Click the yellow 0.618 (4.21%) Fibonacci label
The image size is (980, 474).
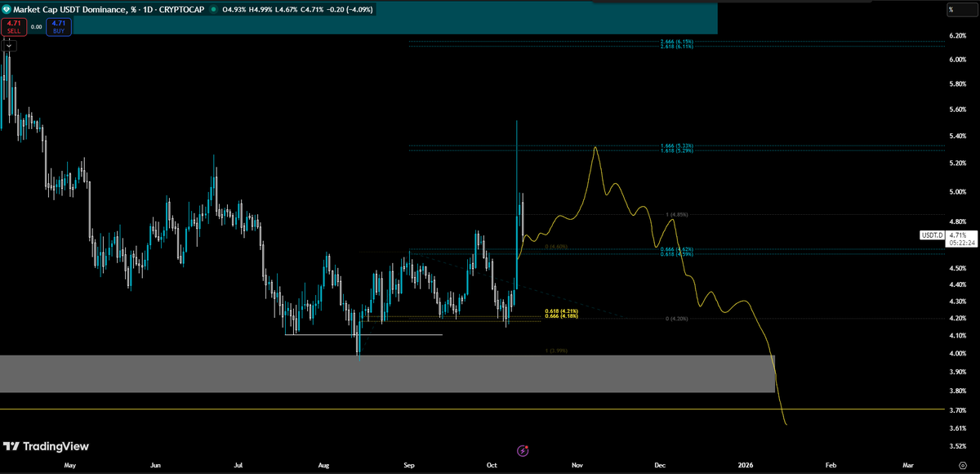point(561,311)
